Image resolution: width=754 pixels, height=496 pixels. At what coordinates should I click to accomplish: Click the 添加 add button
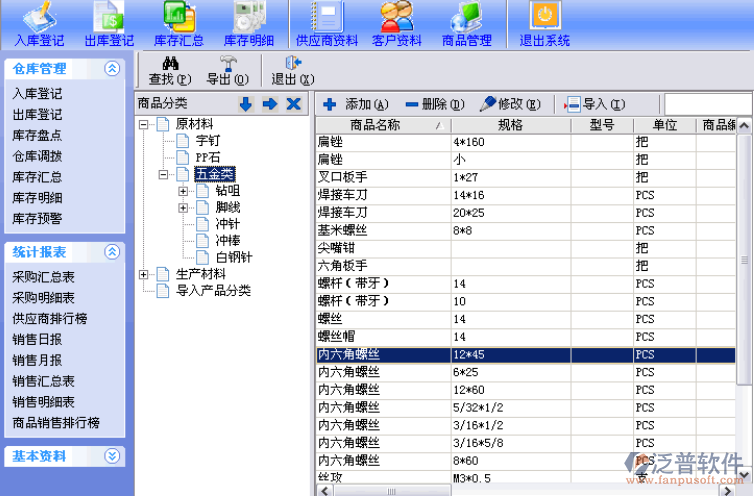tap(355, 104)
